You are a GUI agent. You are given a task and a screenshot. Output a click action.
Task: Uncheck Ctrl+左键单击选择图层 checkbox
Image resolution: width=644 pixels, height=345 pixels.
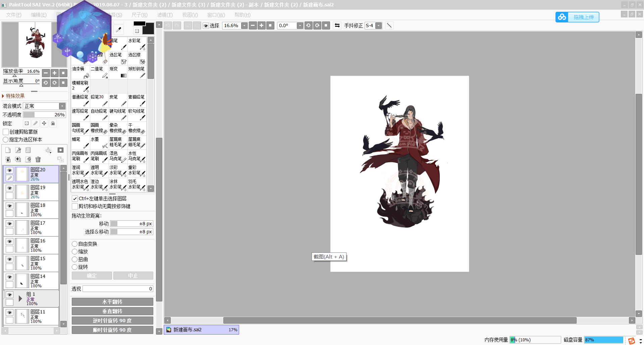[75, 198]
